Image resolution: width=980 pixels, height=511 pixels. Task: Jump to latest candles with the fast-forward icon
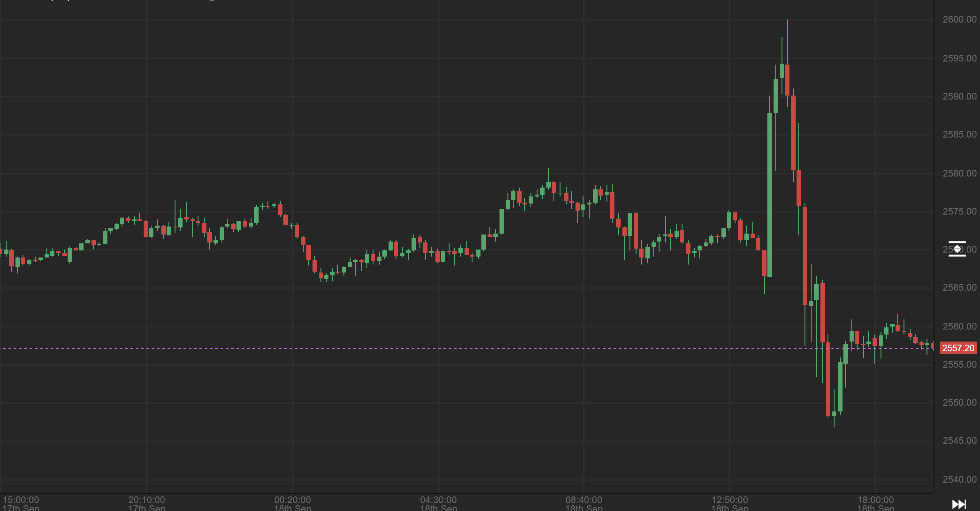point(958,504)
